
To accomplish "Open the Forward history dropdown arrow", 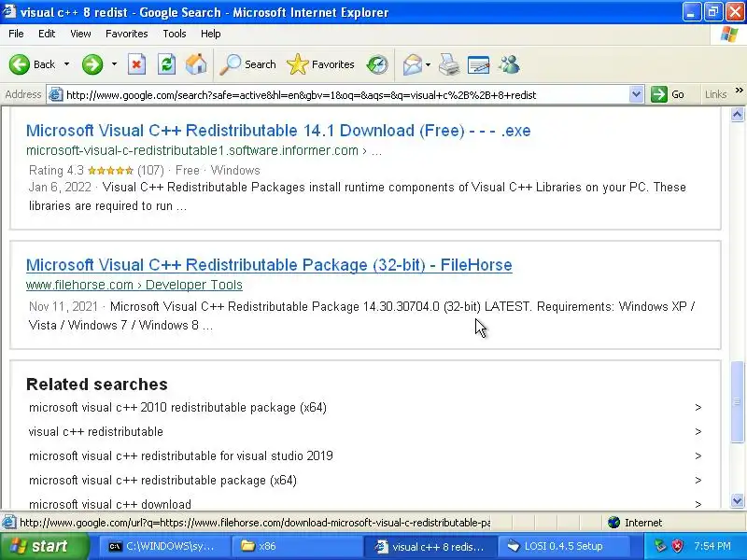I will [114, 64].
